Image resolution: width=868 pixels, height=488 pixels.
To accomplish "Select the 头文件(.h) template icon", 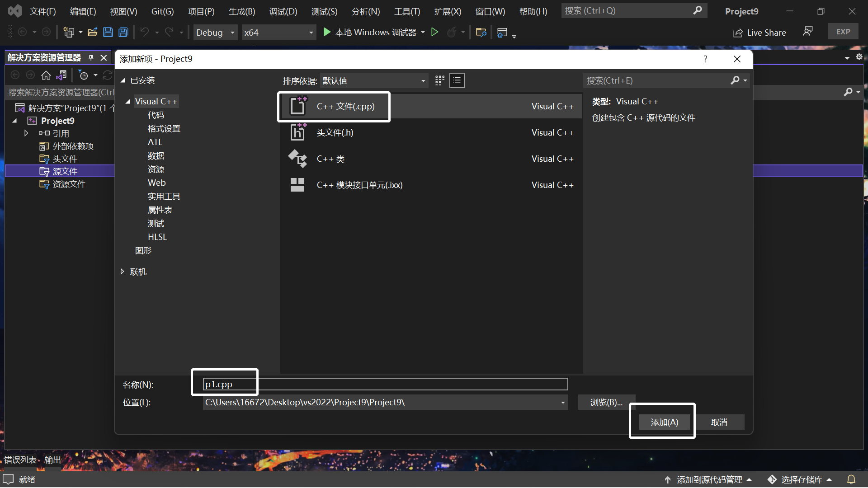I will tap(297, 132).
